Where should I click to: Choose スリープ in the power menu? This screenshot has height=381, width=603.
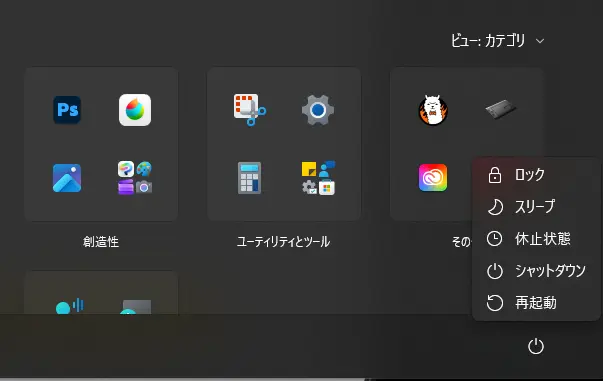click(x=536, y=207)
